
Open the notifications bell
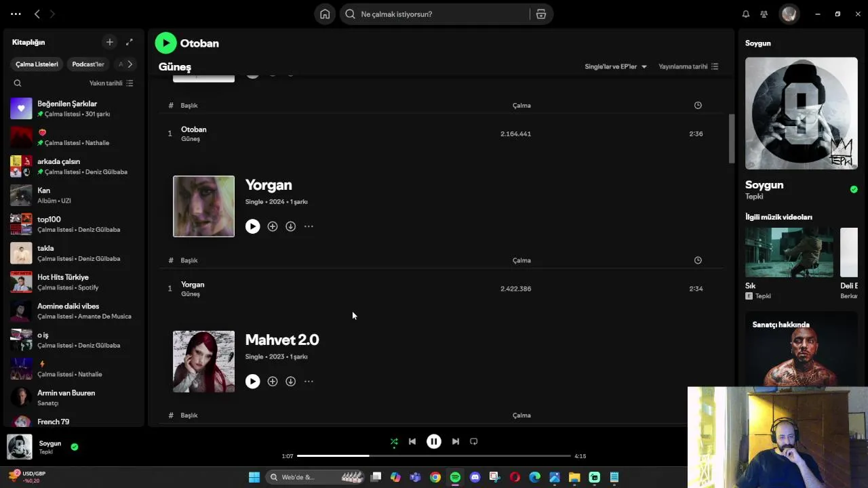pyautogui.click(x=746, y=14)
